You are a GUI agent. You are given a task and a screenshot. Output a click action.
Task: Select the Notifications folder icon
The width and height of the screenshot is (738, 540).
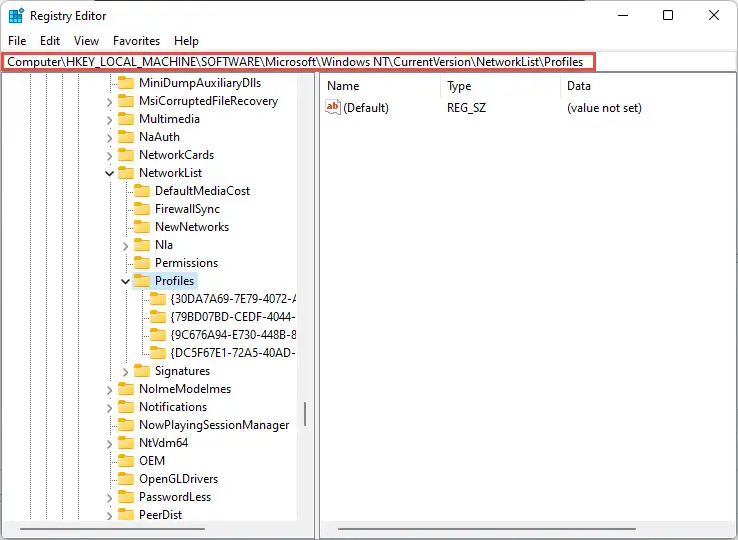click(x=126, y=407)
